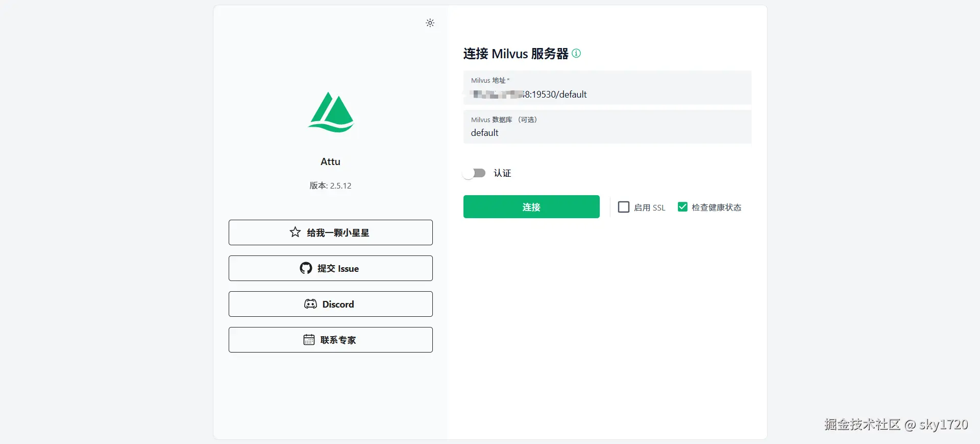Viewport: 980px width, 444px height.
Task: Click the calendar icon in 联系专家
Action: pyautogui.click(x=309, y=340)
